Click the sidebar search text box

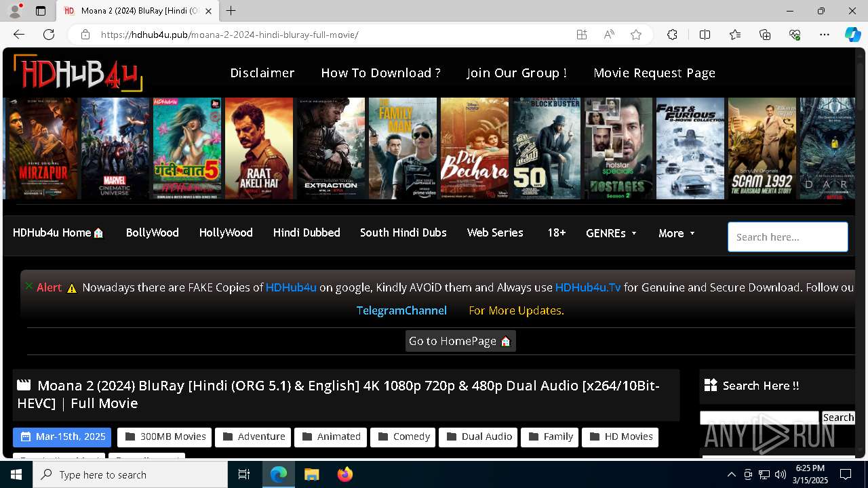point(759,418)
